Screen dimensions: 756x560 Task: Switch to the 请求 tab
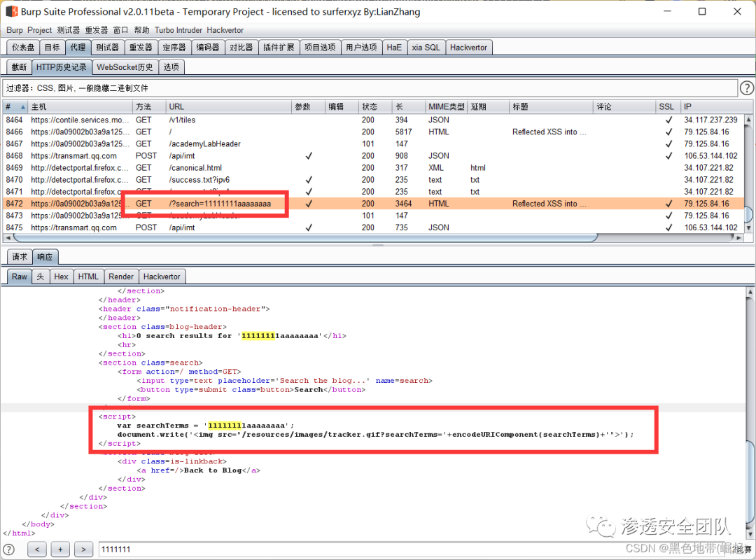(x=20, y=257)
